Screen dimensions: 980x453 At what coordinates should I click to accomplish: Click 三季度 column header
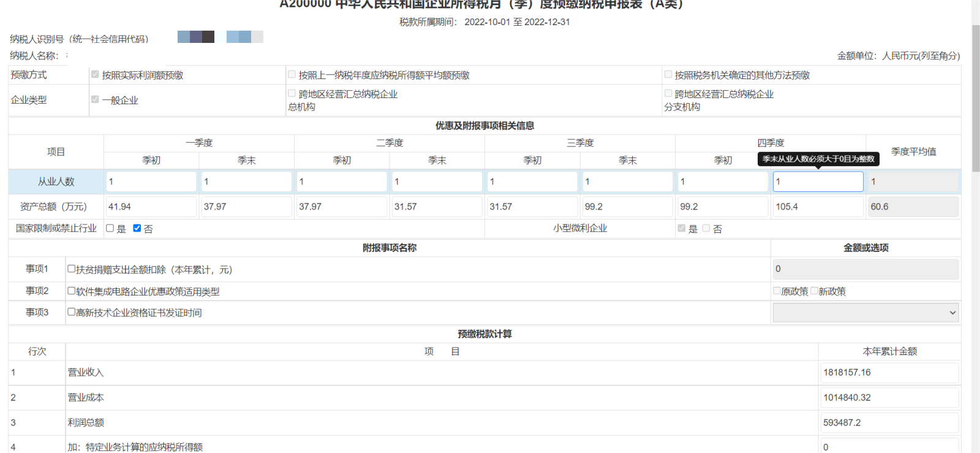pos(580,143)
